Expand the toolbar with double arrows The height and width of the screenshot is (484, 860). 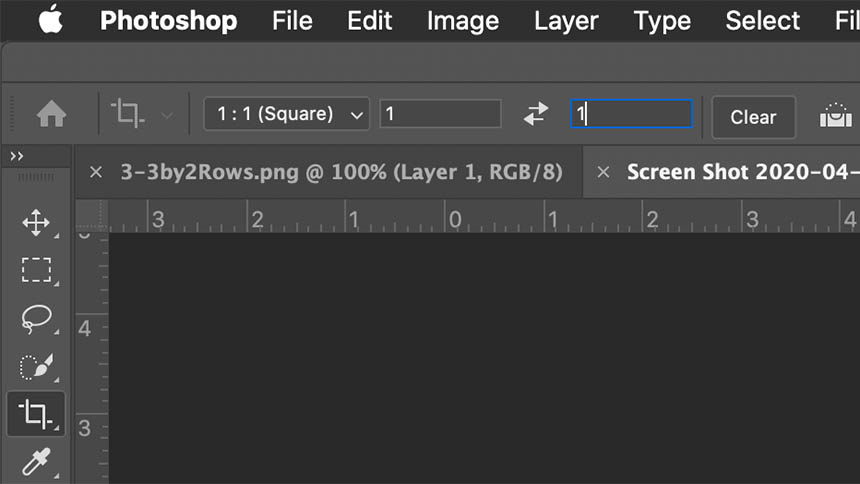click(17, 156)
